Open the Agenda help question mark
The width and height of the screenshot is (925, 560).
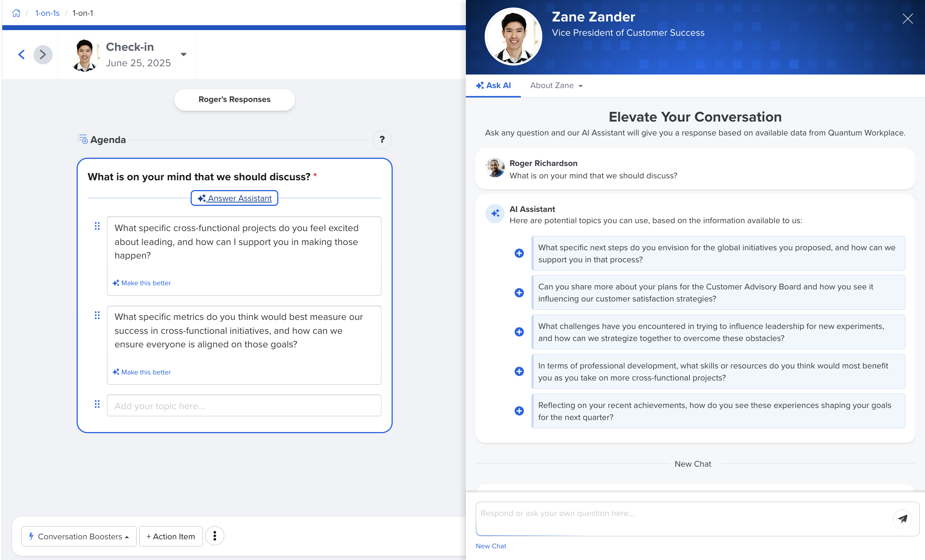(x=382, y=140)
